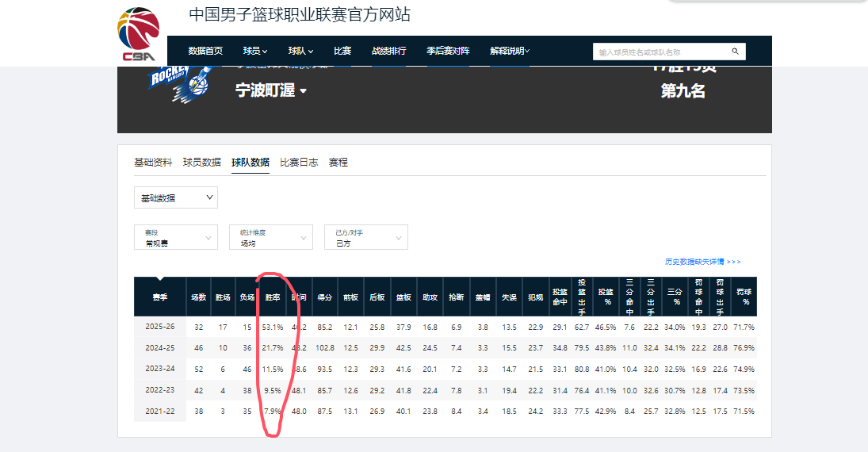Open the 己方/对手 dropdown

(x=366, y=237)
